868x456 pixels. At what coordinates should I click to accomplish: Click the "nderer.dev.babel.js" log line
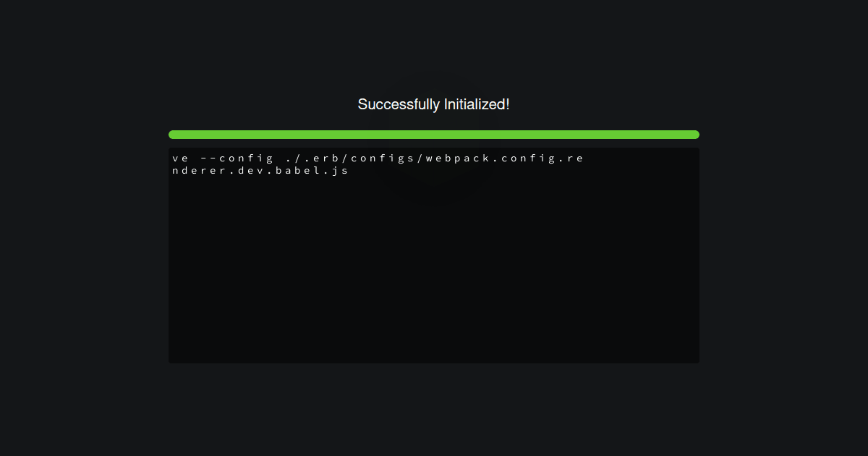click(260, 171)
